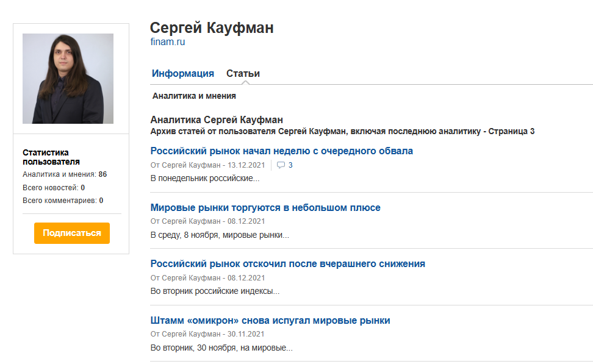Open 'Штамм «омикрон» снова испугал мировые рынки'

[270, 321]
